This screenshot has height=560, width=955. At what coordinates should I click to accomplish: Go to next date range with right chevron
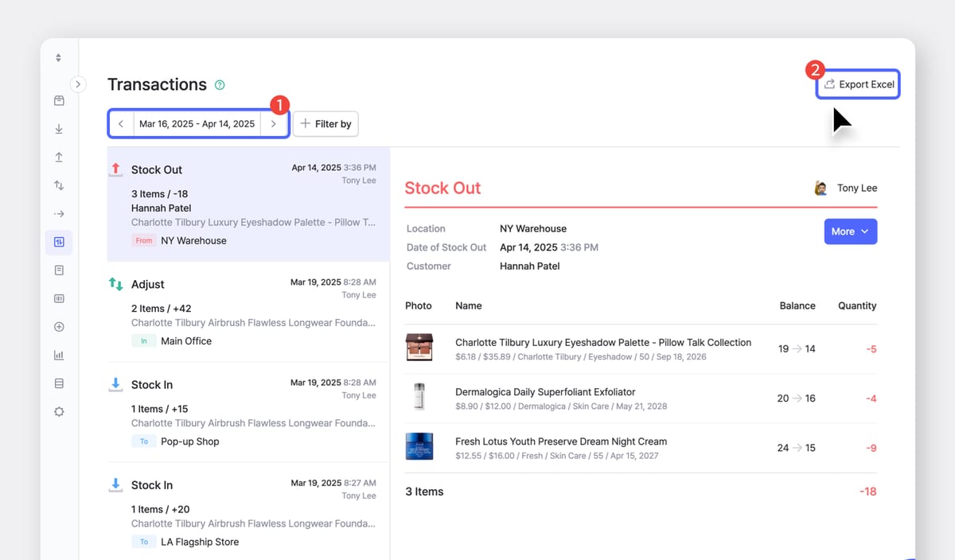coord(275,123)
